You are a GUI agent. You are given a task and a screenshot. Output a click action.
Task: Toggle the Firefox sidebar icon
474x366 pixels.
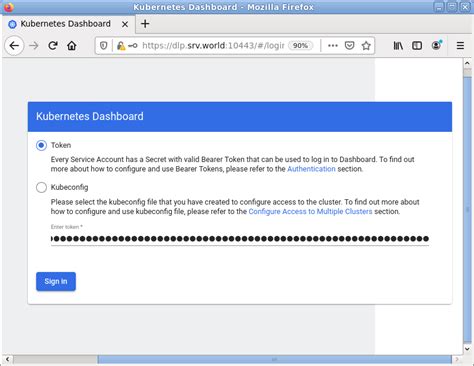[417, 46]
